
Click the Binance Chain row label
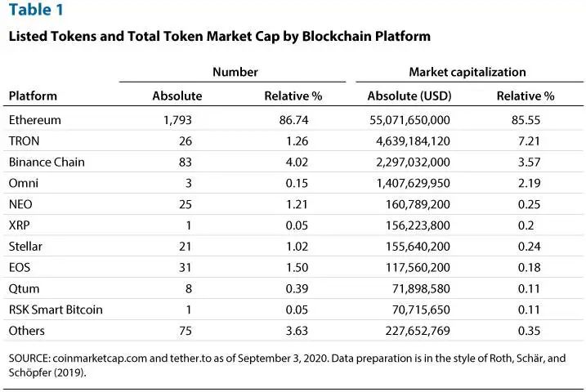[47, 162]
